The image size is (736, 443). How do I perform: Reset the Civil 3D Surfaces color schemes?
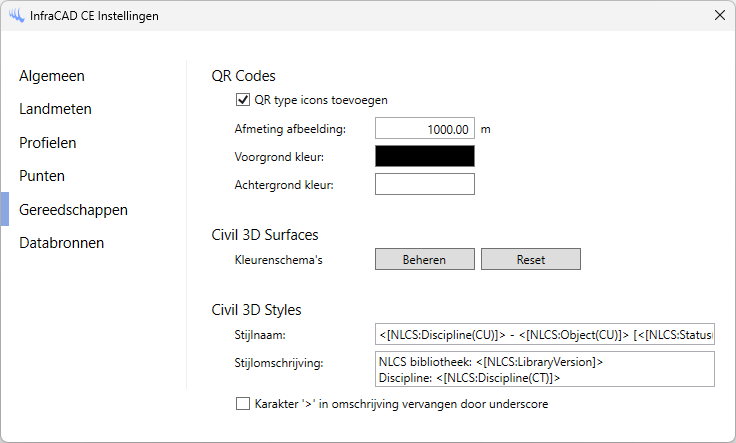pos(531,259)
